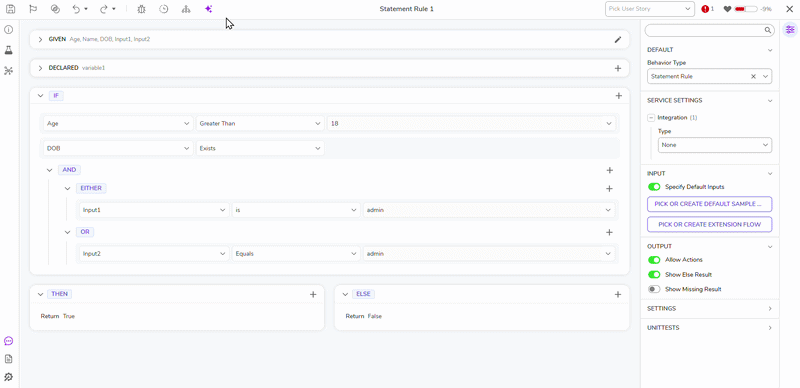This screenshot has height=388, width=800.
Task: Add a declared variable with plus icon
Action: pyautogui.click(x=618, y=68)
